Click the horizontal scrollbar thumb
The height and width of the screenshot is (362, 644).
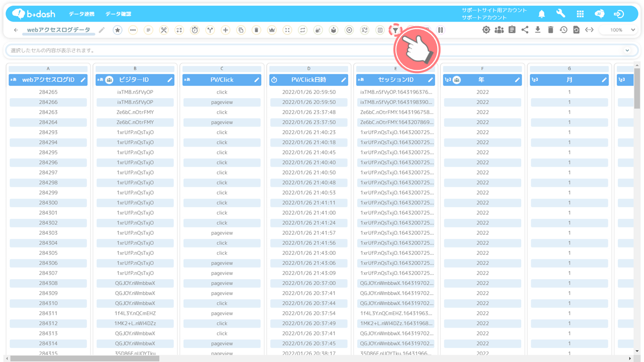coord(85,358)
